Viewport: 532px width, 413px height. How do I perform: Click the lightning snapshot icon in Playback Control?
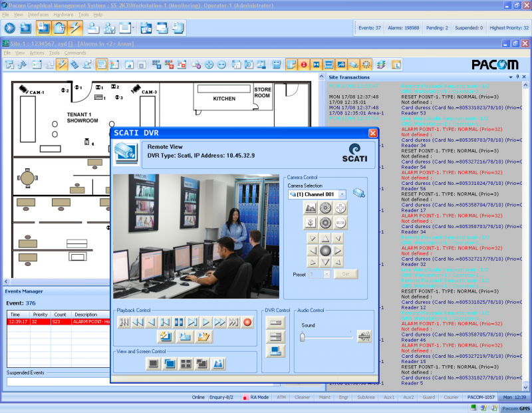166,337
